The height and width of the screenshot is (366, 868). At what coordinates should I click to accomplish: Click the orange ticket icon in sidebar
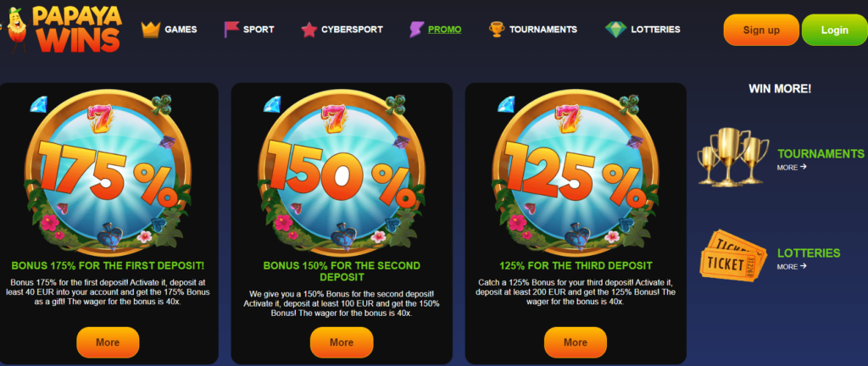[x=733, y=258]
